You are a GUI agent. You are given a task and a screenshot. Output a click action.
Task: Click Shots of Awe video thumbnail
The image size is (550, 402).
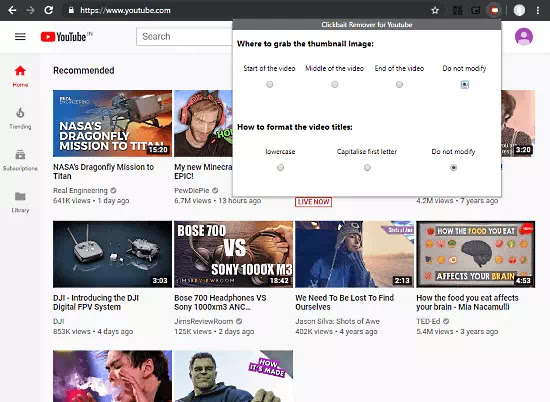355,254
